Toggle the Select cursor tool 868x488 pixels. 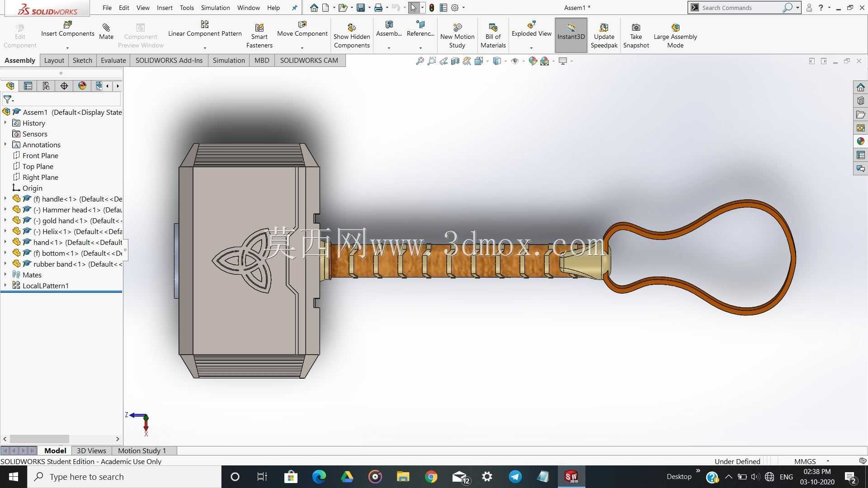413,8
